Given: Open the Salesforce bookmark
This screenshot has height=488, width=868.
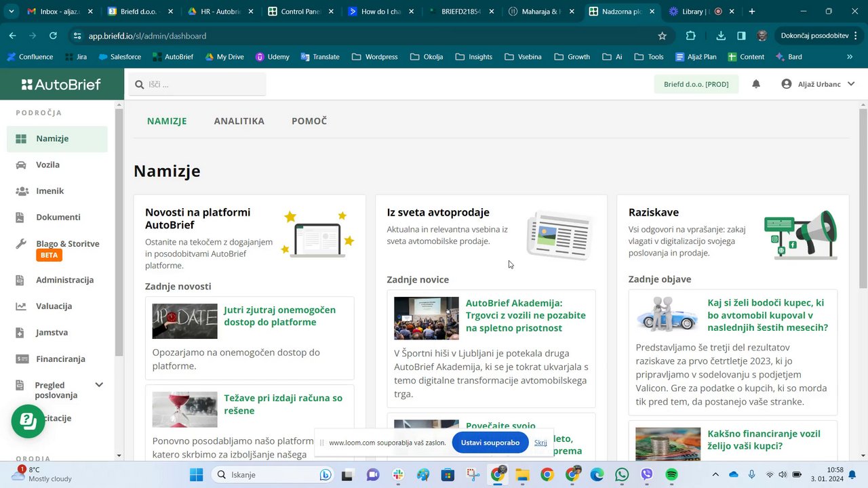Looking at the screenshot, I should [x=120, y=57].
